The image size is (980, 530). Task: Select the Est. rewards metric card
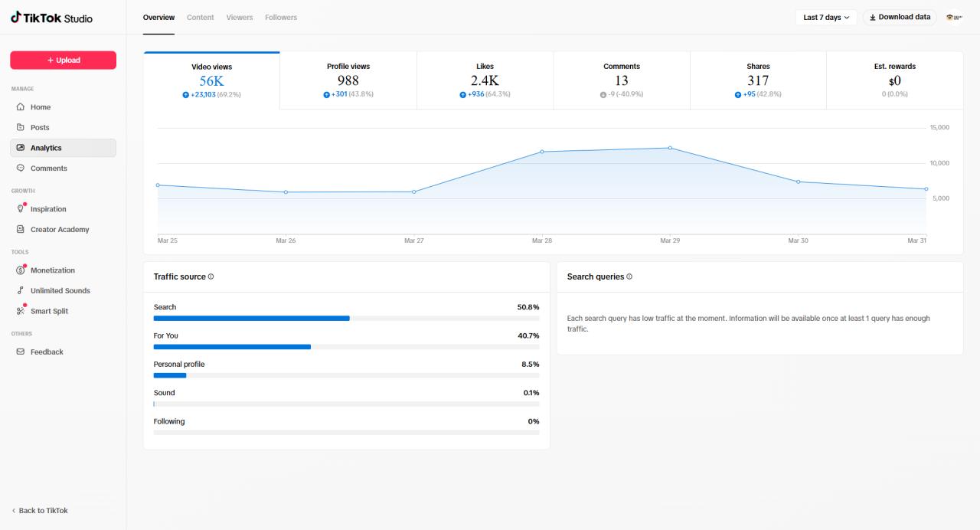point(895,80)
